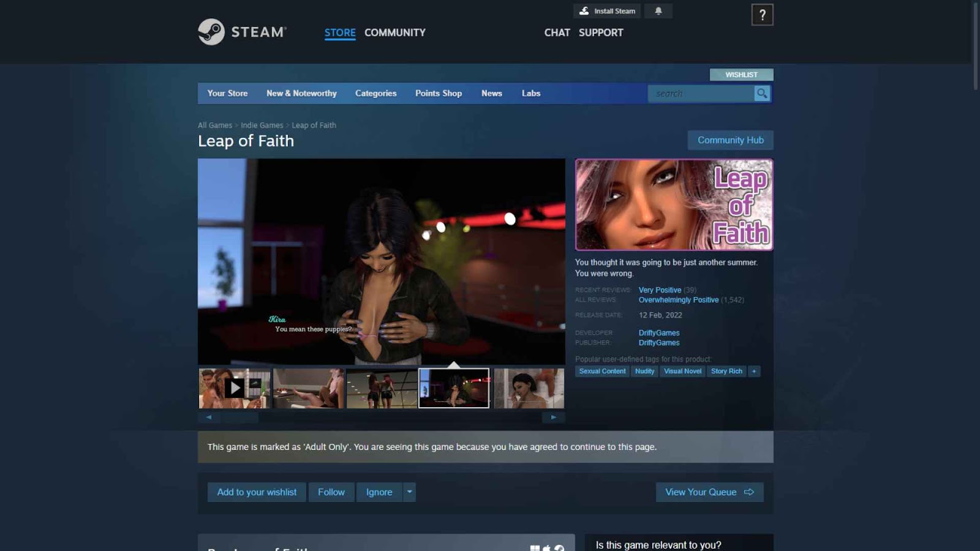Click the search magnifier icon
Image resolution: width=980 pixels, height=551 pixels.
pos(762,93)
